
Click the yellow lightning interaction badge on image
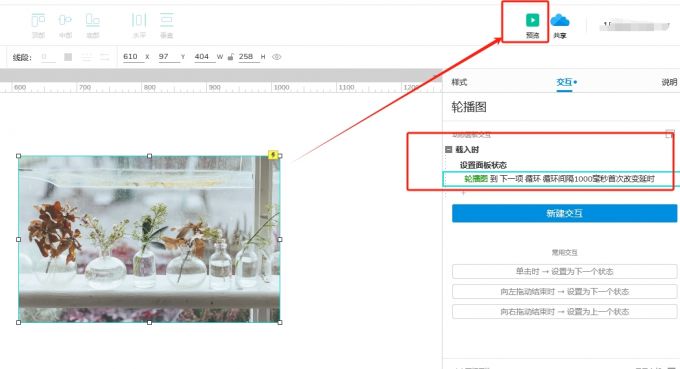pos(273,154)
